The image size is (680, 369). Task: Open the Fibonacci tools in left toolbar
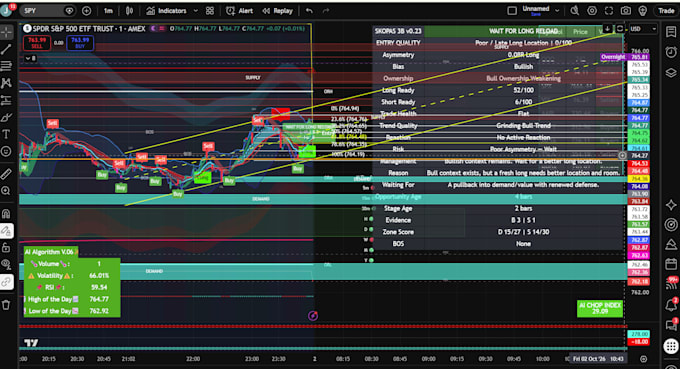[x=6, y=66]
